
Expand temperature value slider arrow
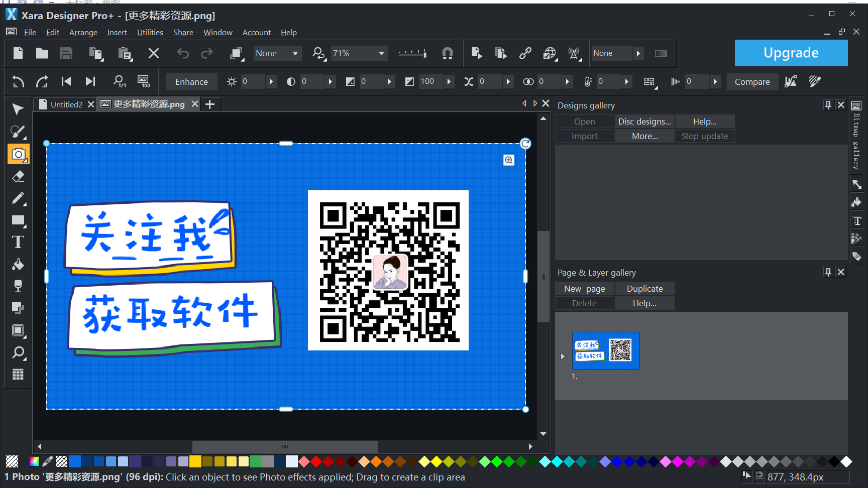626,81
